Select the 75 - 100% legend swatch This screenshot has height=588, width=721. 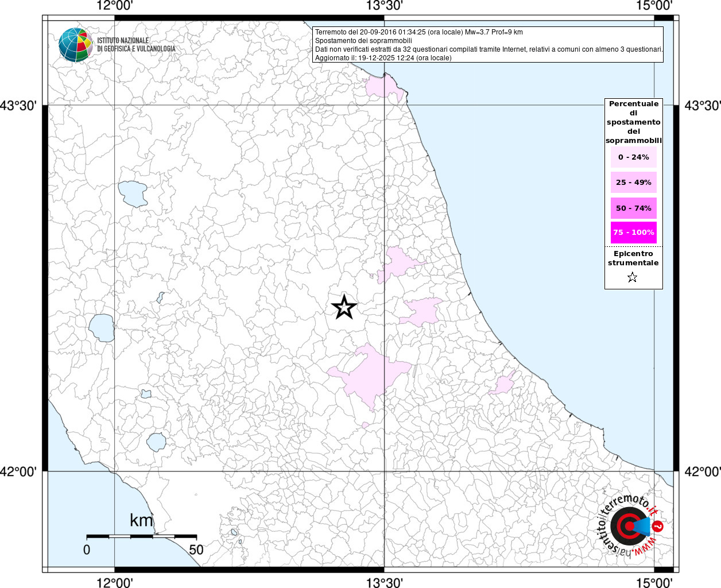click(634, 232)
